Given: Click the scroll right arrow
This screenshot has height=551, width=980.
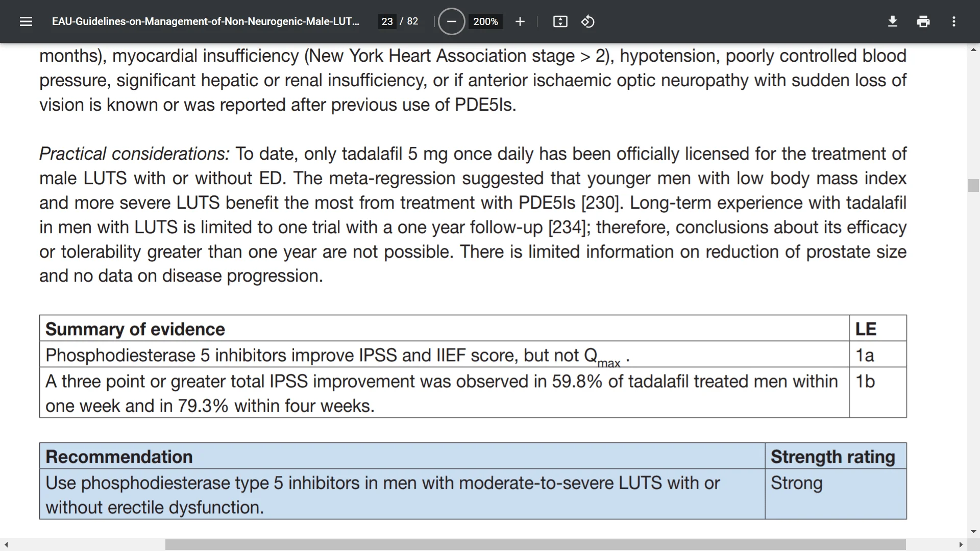Looking at the screenshot, I should click(961, 545).
